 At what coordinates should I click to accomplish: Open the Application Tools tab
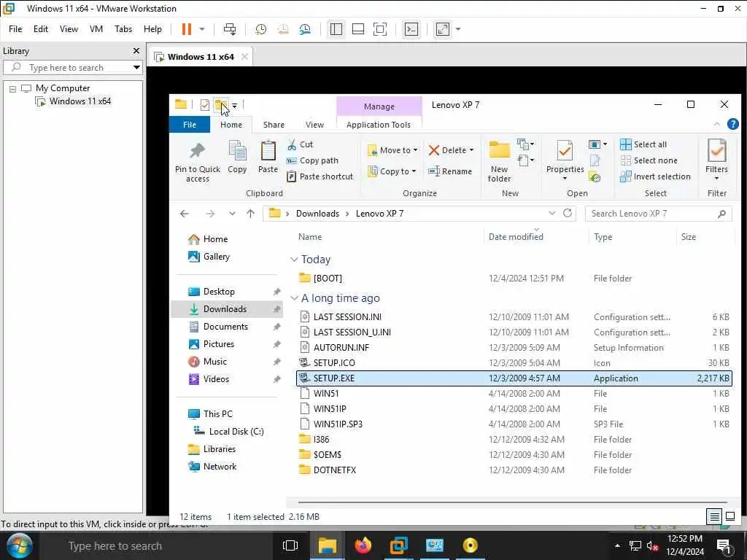coord(379,125)
